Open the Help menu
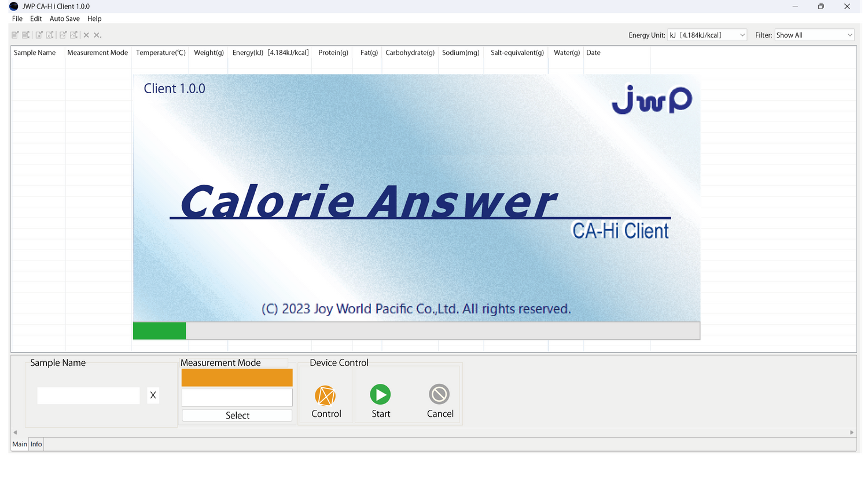The image size is (868, 484). (94, 19)
